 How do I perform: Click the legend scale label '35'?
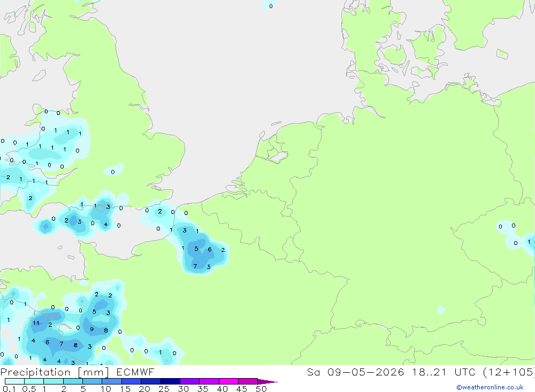click(203, 389)
